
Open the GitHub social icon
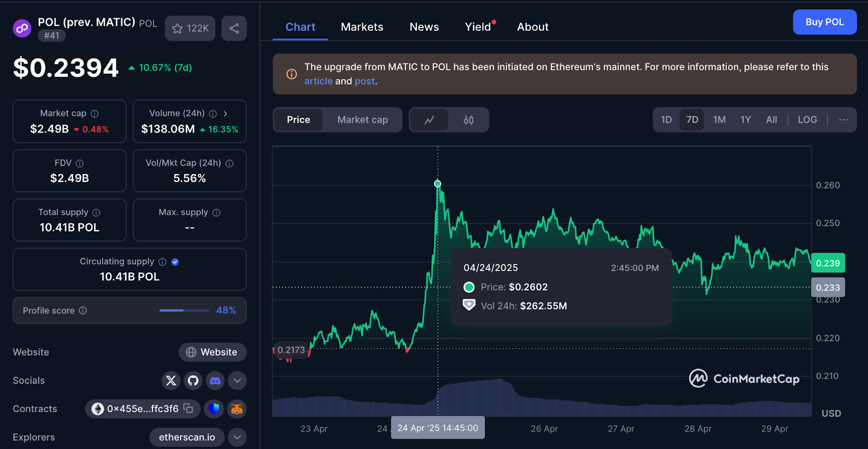click(193, 381)
